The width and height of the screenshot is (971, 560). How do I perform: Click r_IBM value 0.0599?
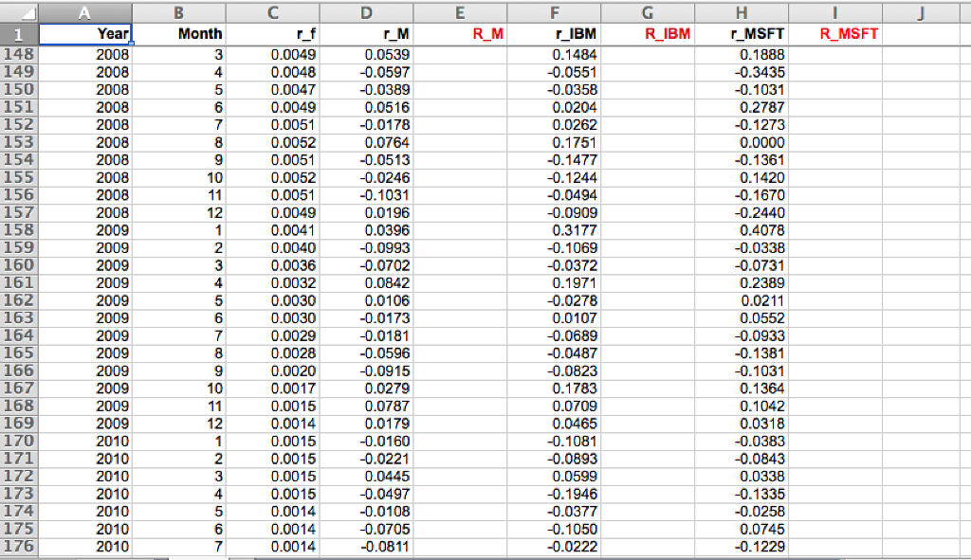click(x=554, y=477)
